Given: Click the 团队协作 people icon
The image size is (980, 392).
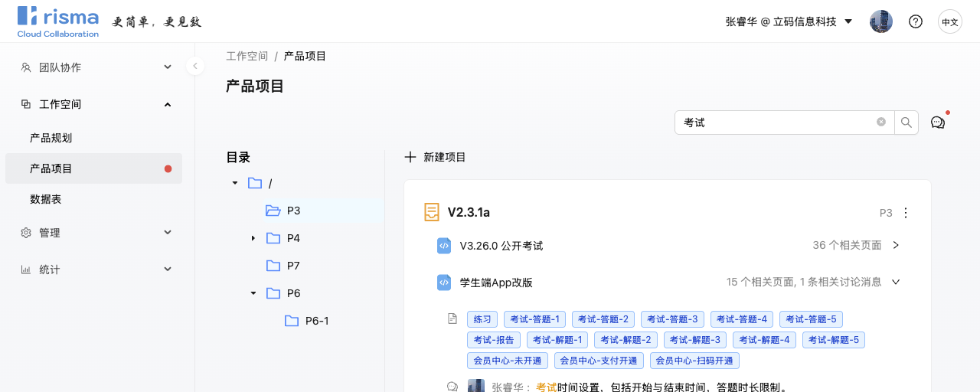Looking at the screenshot, I should pyautogui.click(x=26, y=67).
